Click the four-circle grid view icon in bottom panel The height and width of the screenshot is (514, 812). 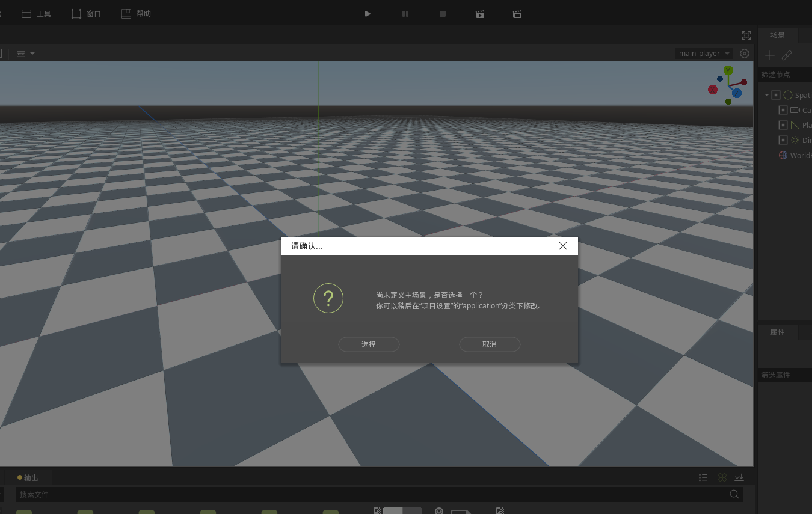(x=722, y=477)
